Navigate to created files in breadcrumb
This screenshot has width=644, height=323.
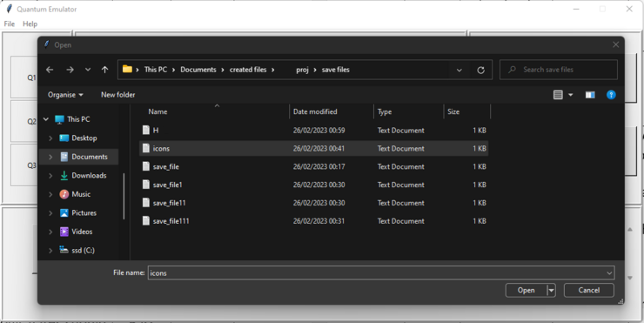coord(248,70)
